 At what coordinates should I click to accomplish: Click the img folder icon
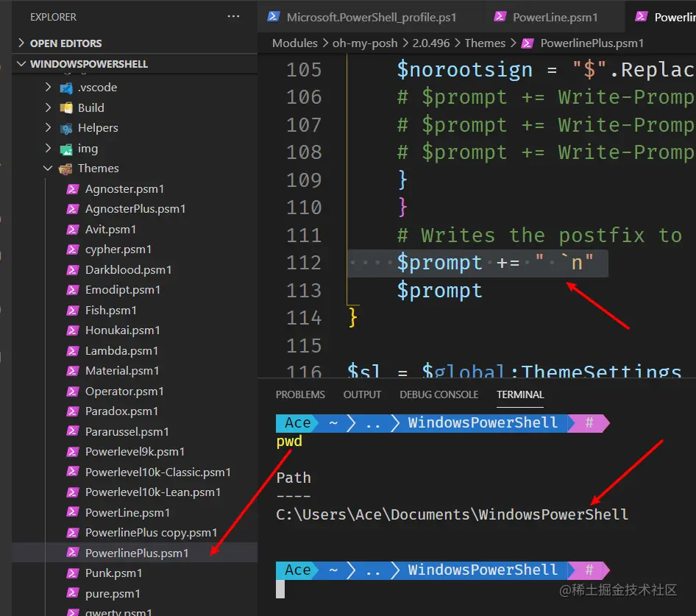pyautogui.click(x=66, y=149)
